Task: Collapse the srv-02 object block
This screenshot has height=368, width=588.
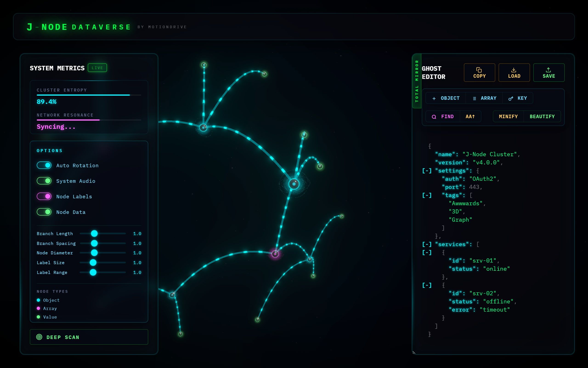Action: point(427,285)
